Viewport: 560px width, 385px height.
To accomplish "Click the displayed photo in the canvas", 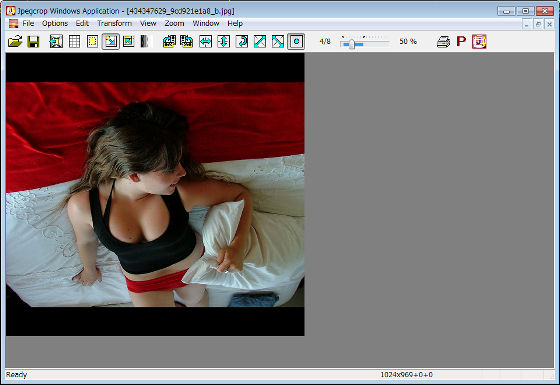I will tap(155, 194).
